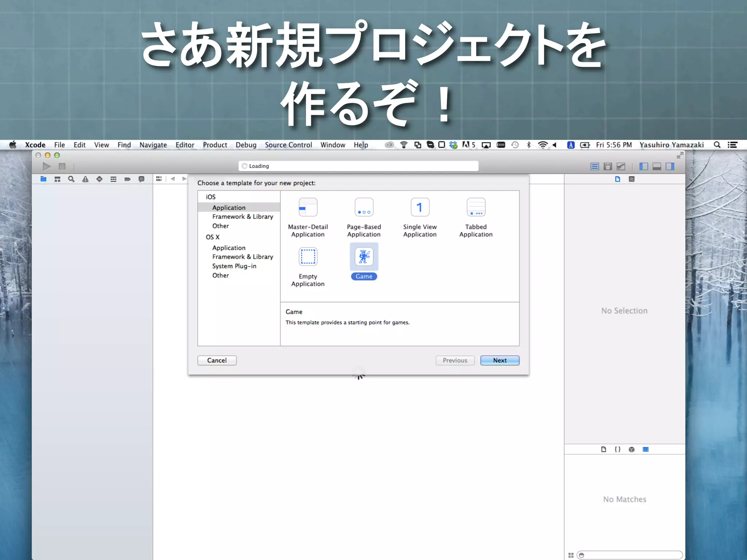The height and width of the screenshot is (560, 747).
Task: Open the Media library filmstrip icon
Action: pos(646,449)
